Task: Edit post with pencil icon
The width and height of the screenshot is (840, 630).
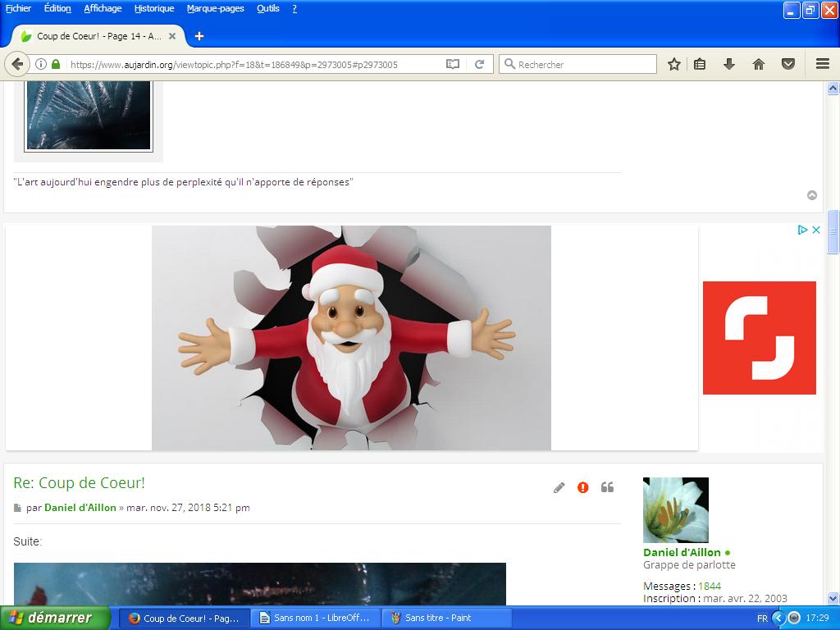Action: click(x=559, y=487)
